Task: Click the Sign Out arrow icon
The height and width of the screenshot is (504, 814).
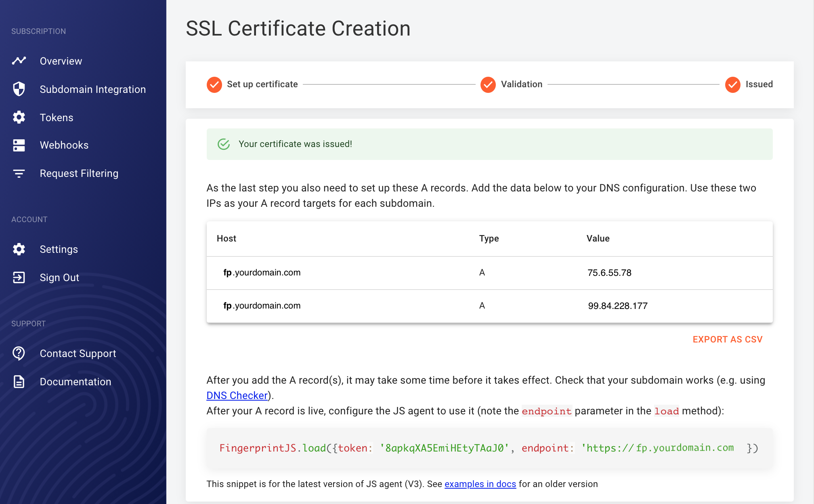Action: coord(19,277)
